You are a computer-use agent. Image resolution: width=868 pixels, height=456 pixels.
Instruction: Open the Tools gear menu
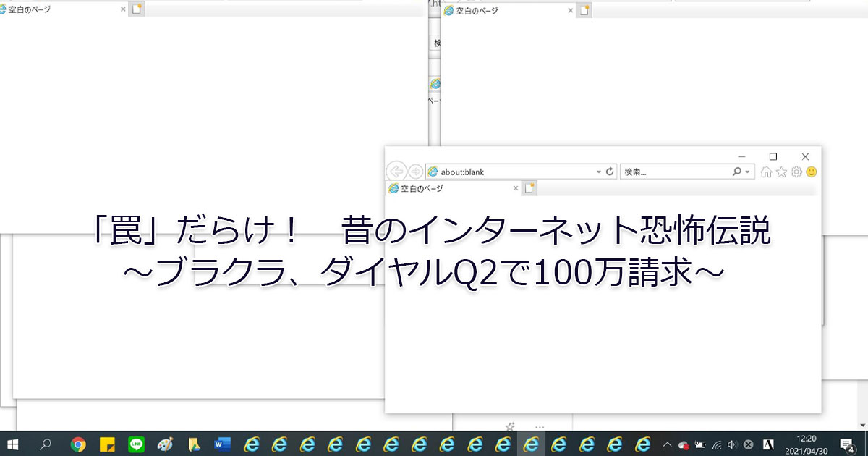pyautogui.click(x=796, y=171)
